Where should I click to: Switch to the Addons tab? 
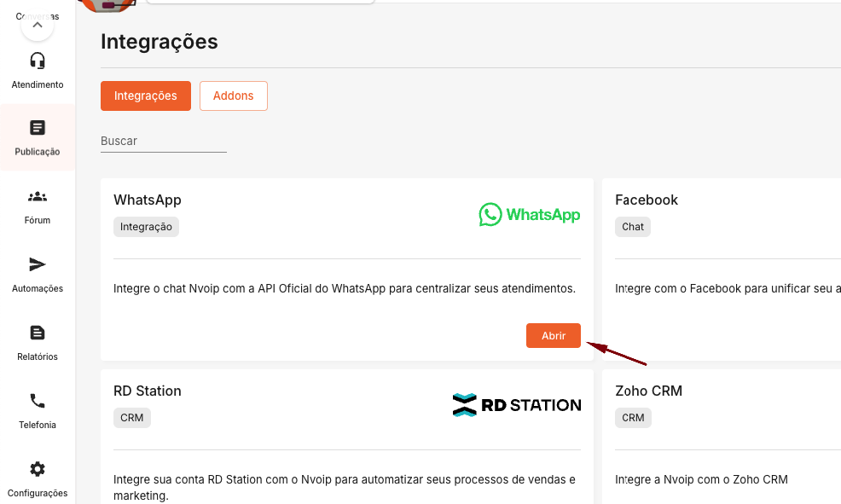pyautogui.click(x=233, y=96)
